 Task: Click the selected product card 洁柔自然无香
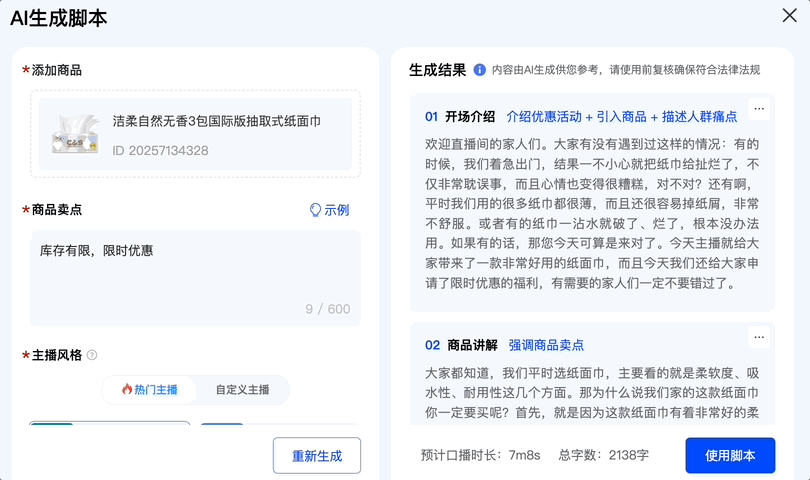195,134
